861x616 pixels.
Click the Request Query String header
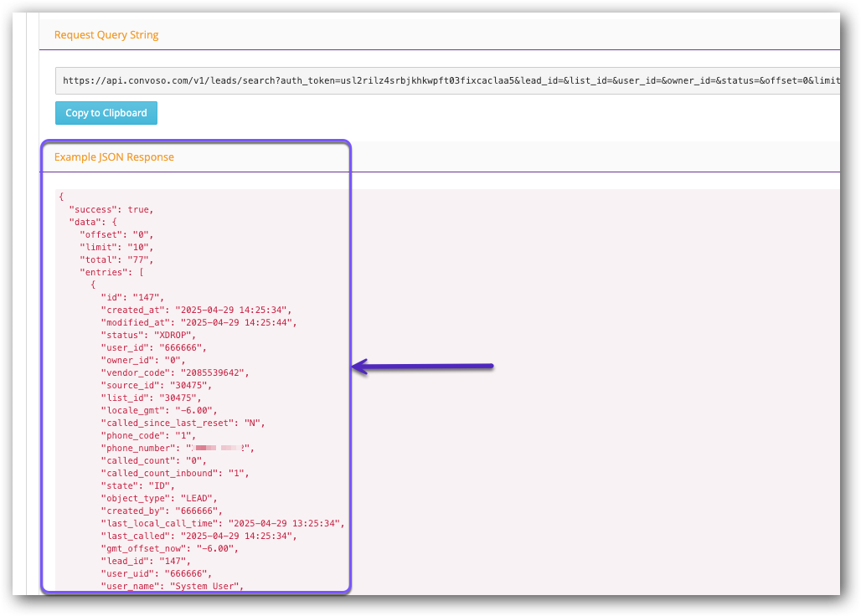pos(105,35)
